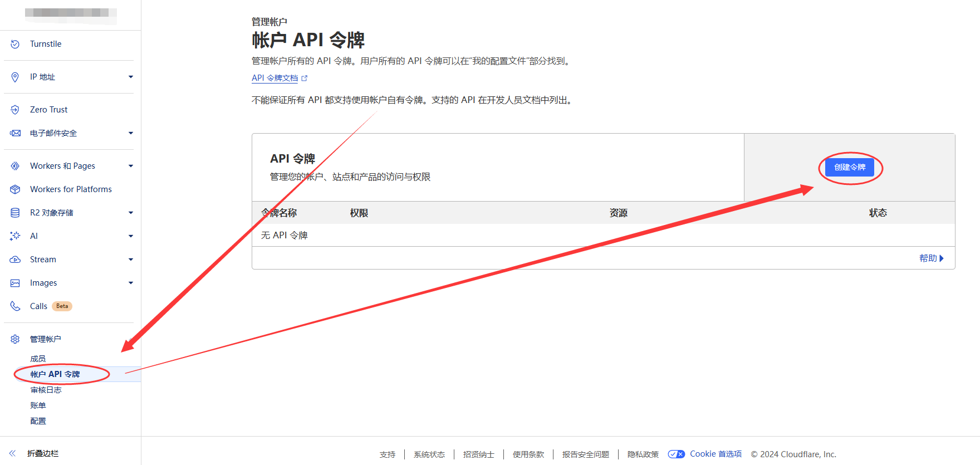Expand the AI section arrow

[131, 236]
